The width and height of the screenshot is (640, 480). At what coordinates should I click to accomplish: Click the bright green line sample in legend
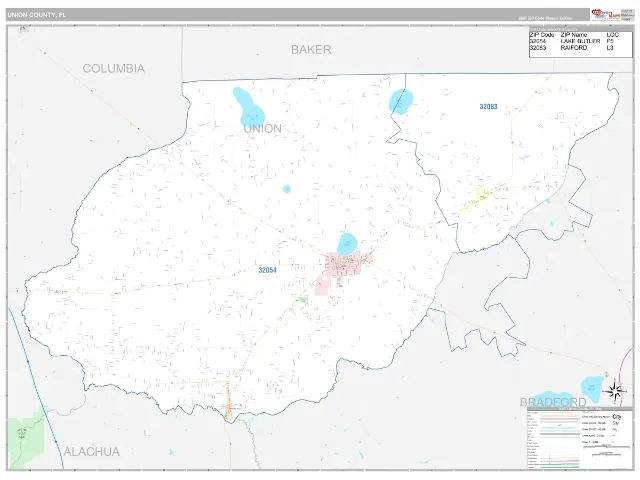coord(559,466)
